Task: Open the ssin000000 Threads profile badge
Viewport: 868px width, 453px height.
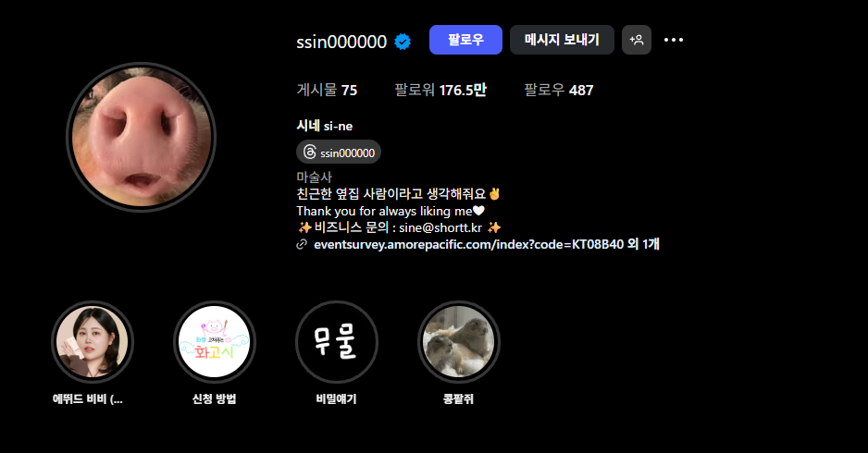Action: tap(339, 153)
